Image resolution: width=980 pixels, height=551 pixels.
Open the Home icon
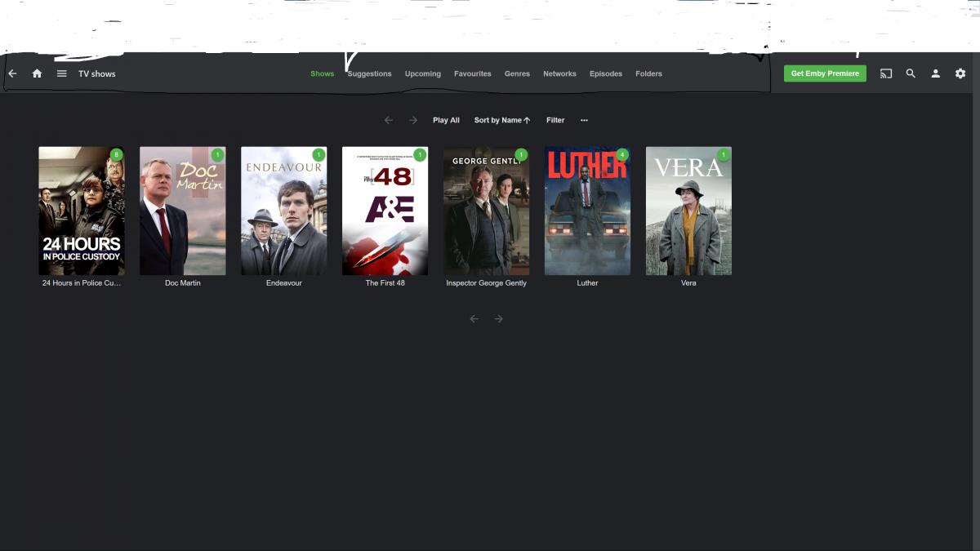[37, 73]
